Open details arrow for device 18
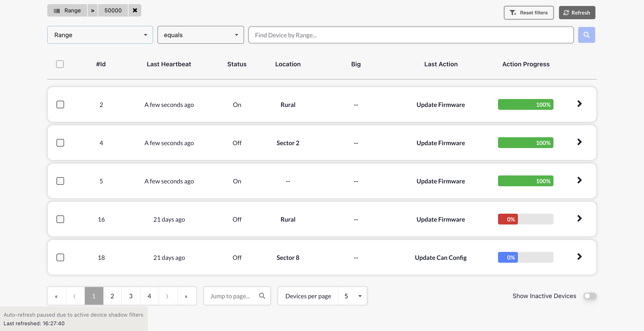 (x=579, y=257)
